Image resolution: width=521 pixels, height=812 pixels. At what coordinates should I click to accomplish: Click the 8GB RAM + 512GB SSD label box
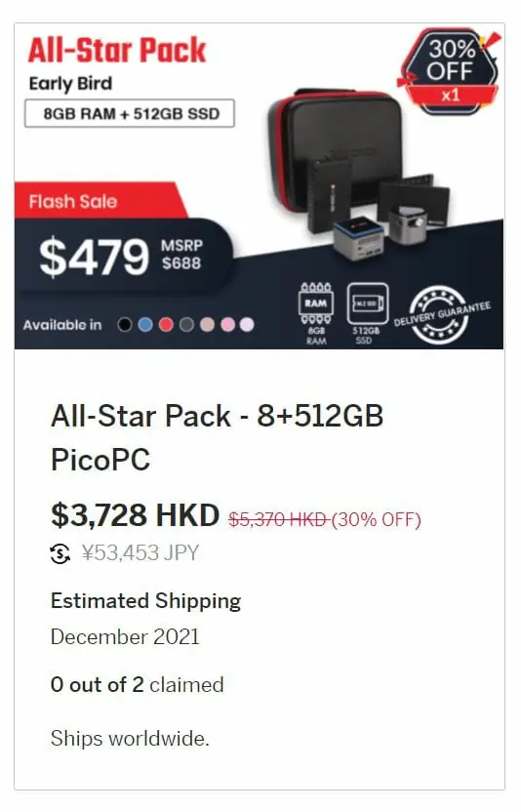click(x=130, y=113)
